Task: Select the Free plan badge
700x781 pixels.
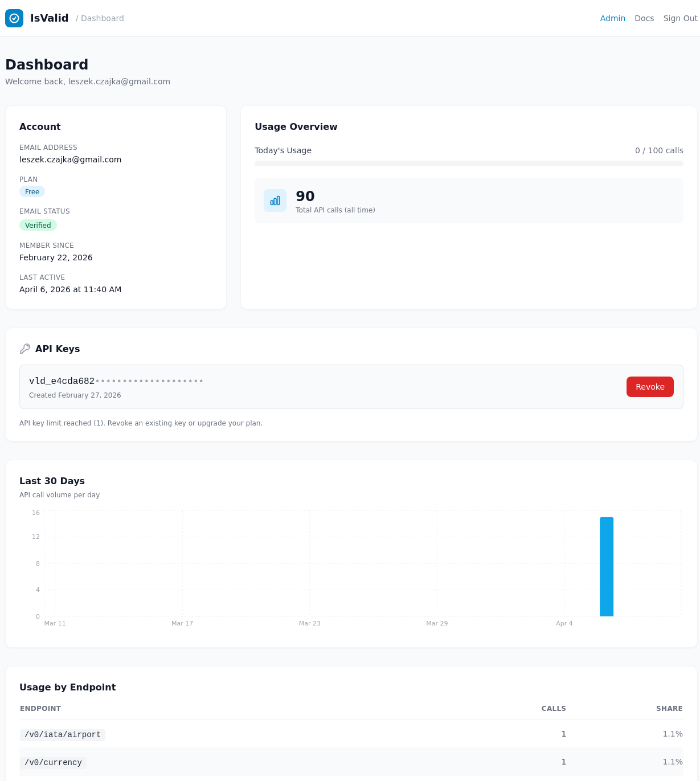Action: [32, 192]
